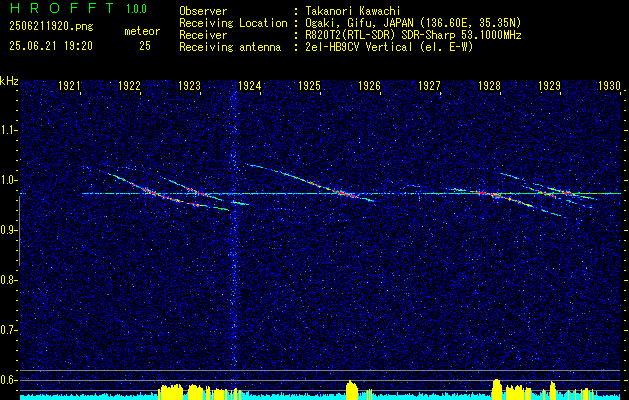Click the meteor echo trace near 1925
This screenshot has height=400, width=629.
tap(309, 181)
